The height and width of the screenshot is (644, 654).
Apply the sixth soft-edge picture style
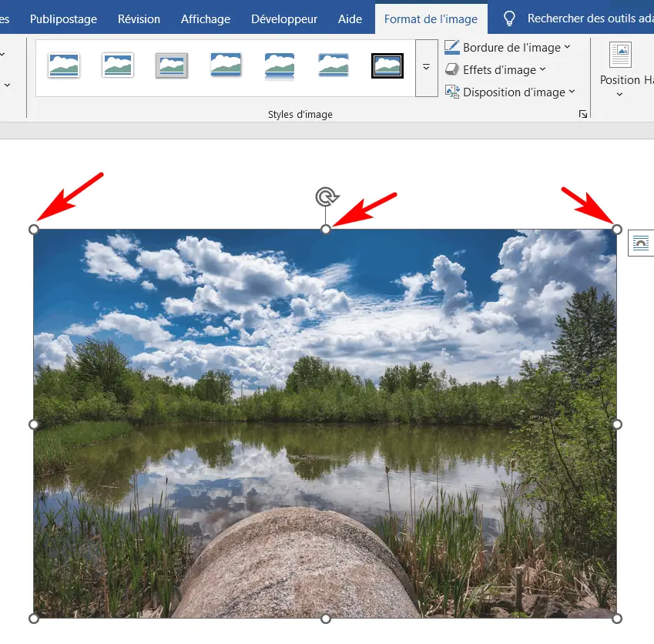pos(334,65)
